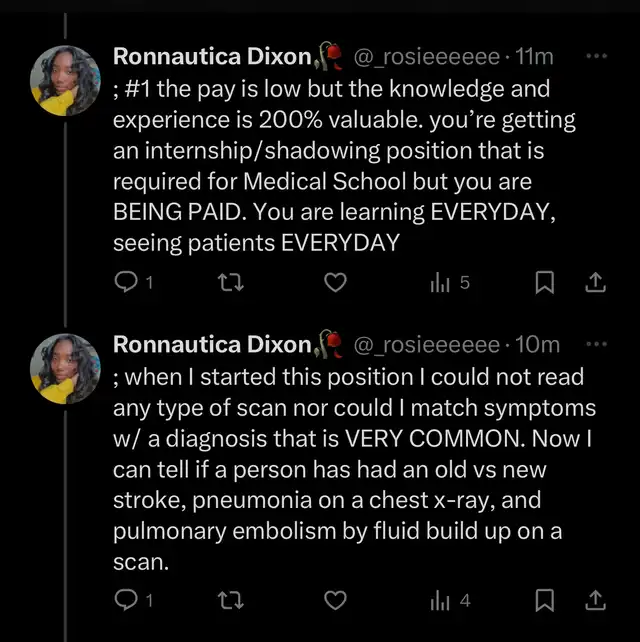Like the second tweet about pulmonary embolism
Image resolution: width=640 pixels, height=642 pixels.
click(337, 601)
